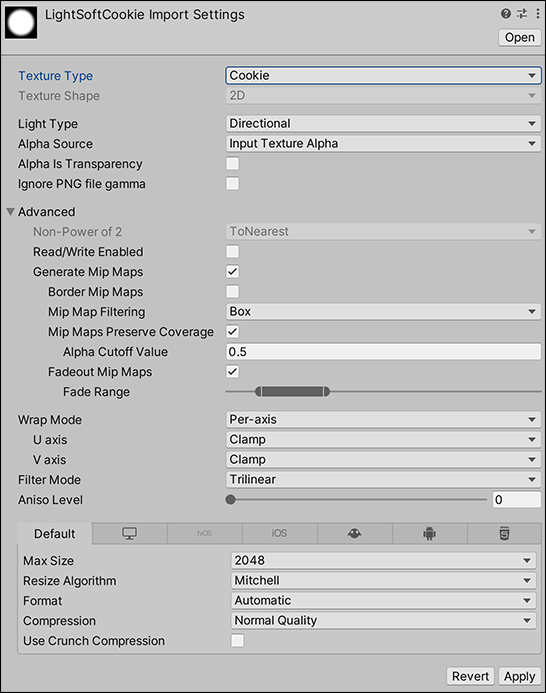Screen dimensions: 546x693
Task: Uncheck Fadeout Mip Maps
Action: [233, 372]
